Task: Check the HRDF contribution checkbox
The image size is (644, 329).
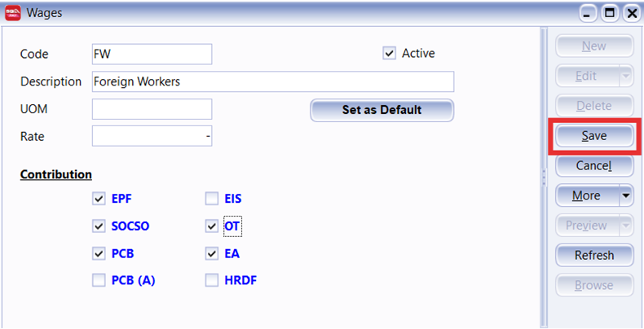Action: 212,281
